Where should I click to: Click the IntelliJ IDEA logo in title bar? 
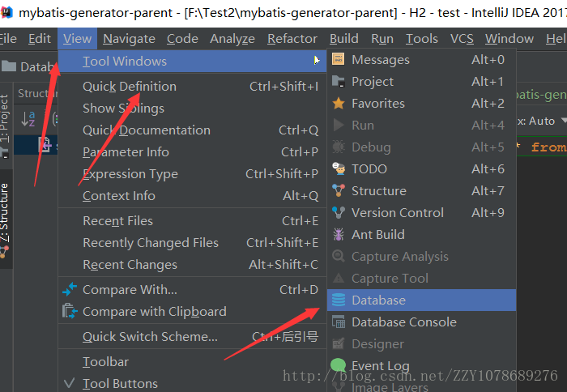click(x=6, y=13)
